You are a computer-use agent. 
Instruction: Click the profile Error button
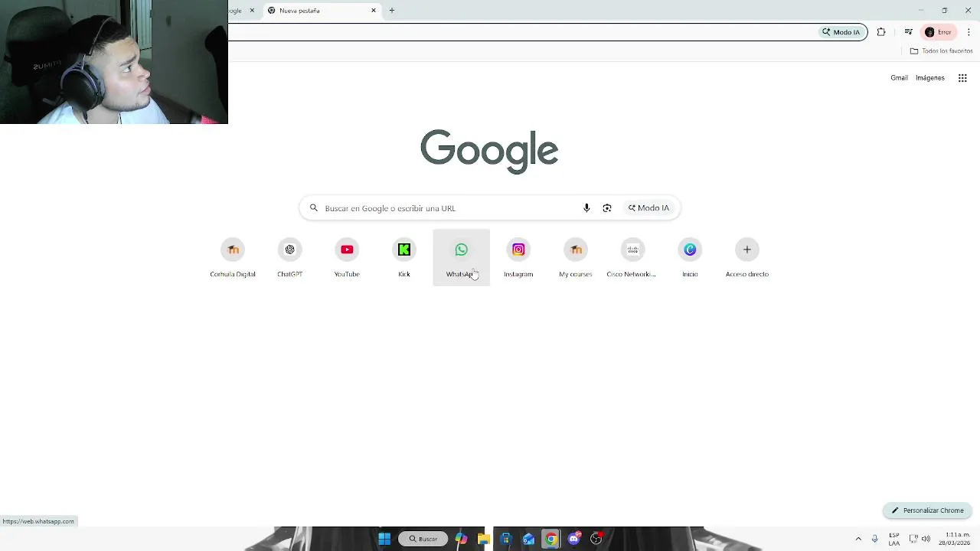click(x=938, y=32)
